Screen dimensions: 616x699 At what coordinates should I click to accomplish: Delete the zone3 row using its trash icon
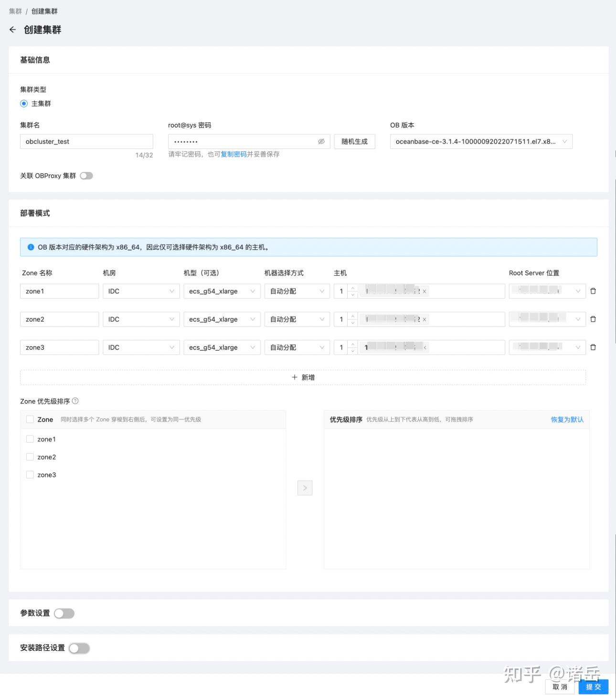tap(593, 347)
